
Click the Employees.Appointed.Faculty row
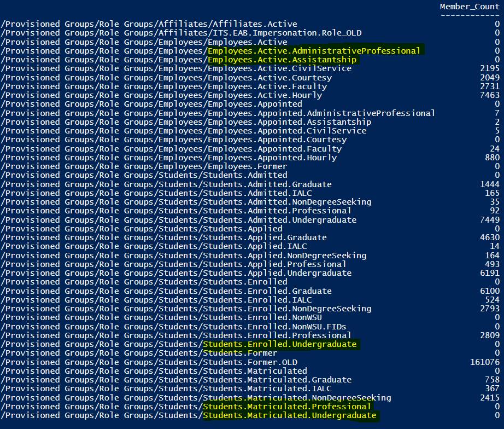tap(250, 149)
